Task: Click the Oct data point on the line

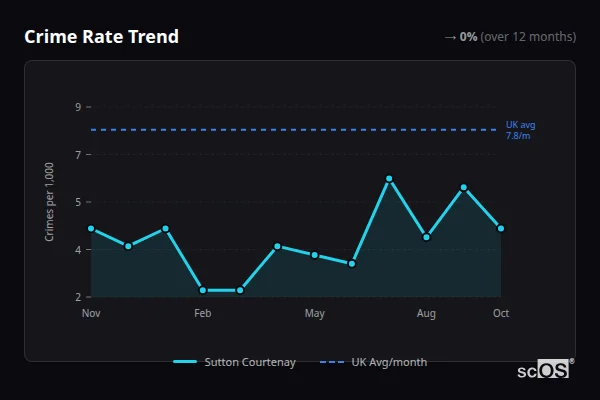Action: pyautogui.click(x=501, y=229)
